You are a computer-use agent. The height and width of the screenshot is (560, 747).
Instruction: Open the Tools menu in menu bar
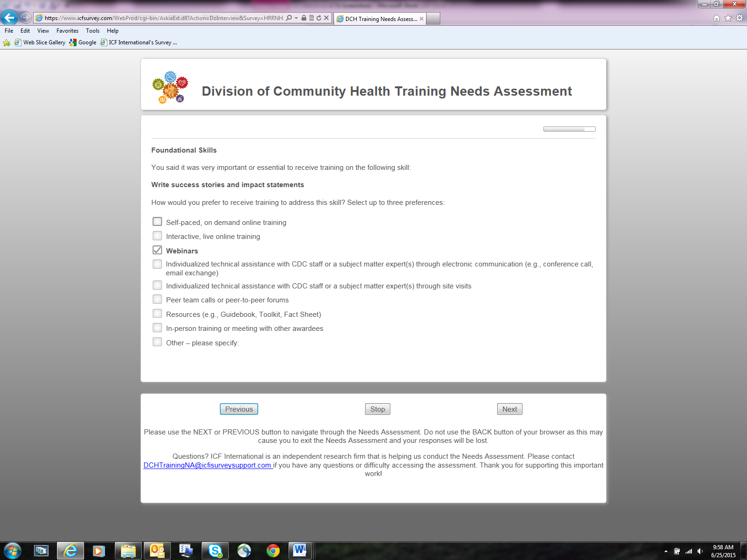coord(92,31)
